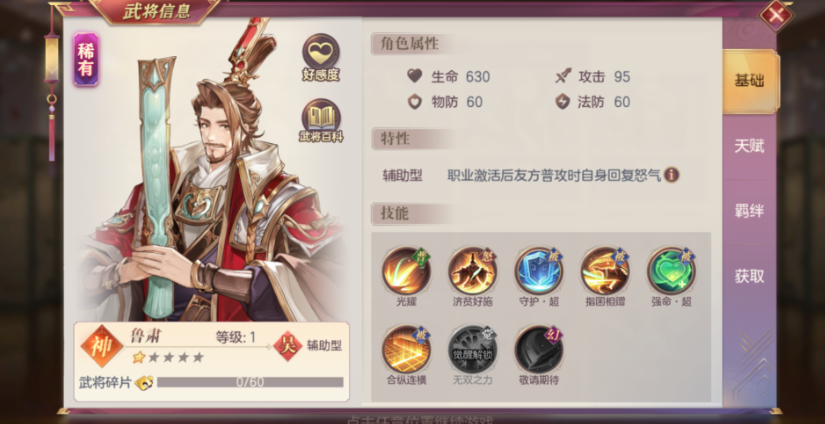The image size is (825, 424).
Task: Tap the 神 rank badge
Action: (102, 346)
